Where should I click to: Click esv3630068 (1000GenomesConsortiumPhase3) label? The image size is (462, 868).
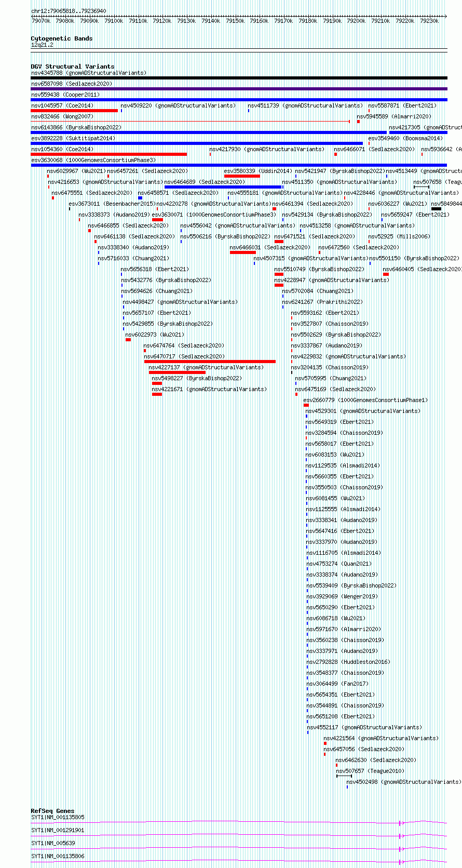93,161
